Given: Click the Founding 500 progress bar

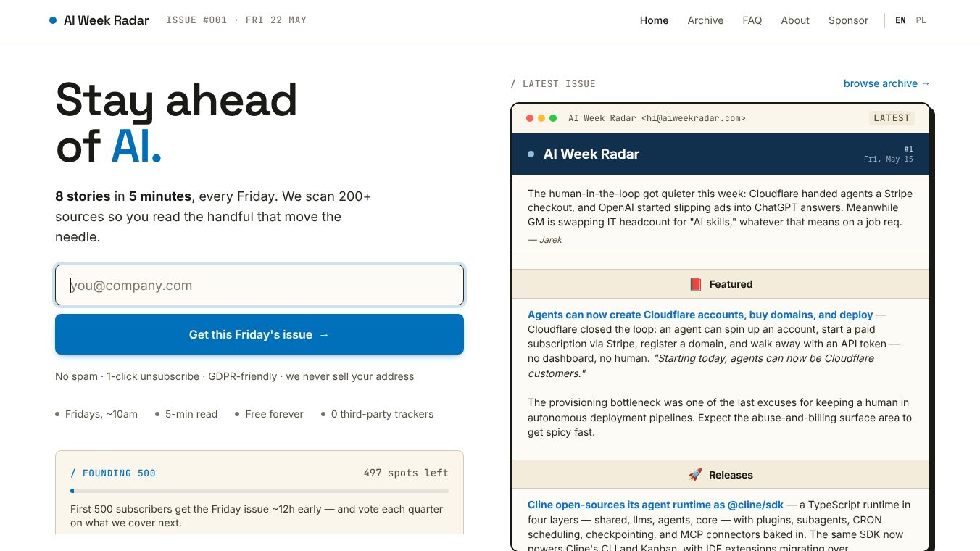Looking at the screenshot, I should click(x=259, y=491).
